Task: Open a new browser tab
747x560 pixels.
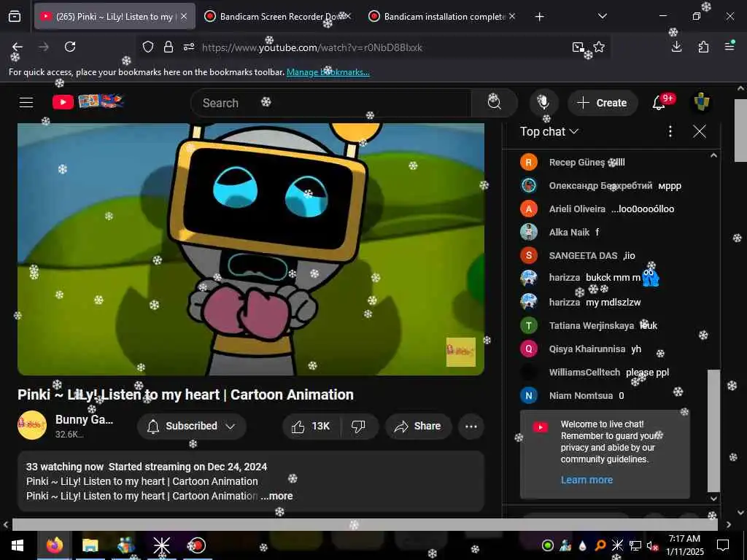Action: [x=539, y=17]
